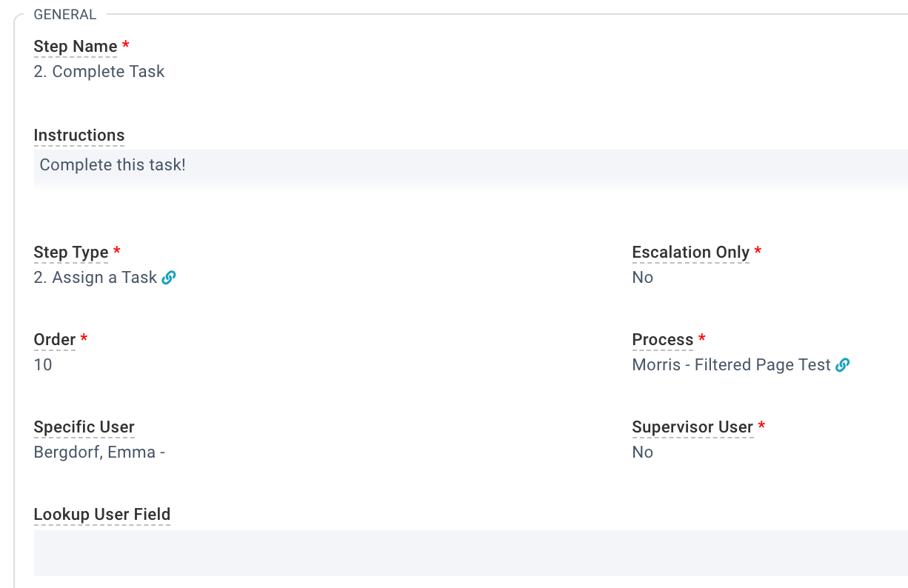Click the Escalation Only field label
The height and width of the screenshot is (588, 908).
pos(691,253)
